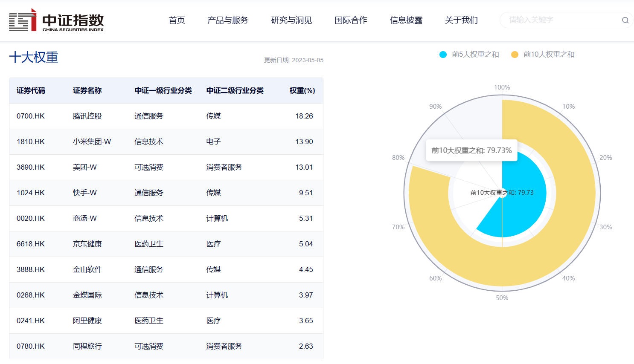This screenshot has height=364, width=634.
Task: Open the 产品与服务 menu
Action: point(228,20)
